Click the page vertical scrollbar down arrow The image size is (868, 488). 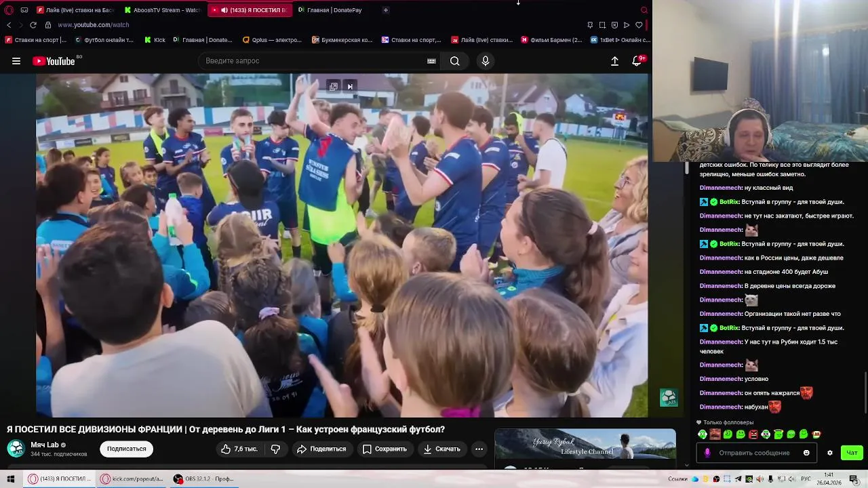[x=686, y=465]
